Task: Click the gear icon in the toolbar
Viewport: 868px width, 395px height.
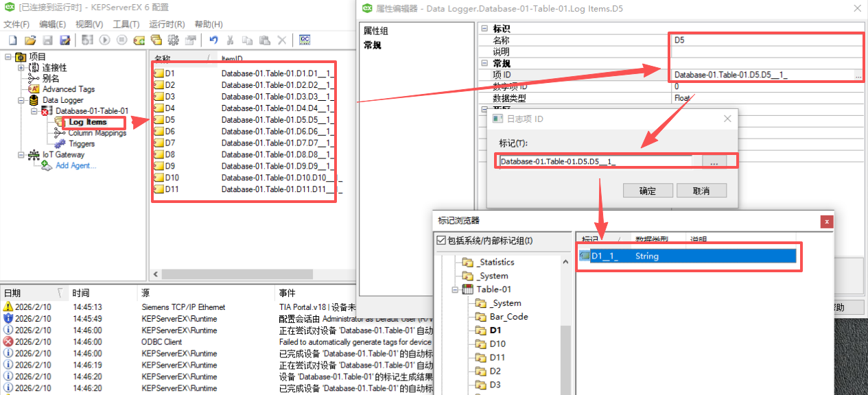Action: tap(174, 40)
